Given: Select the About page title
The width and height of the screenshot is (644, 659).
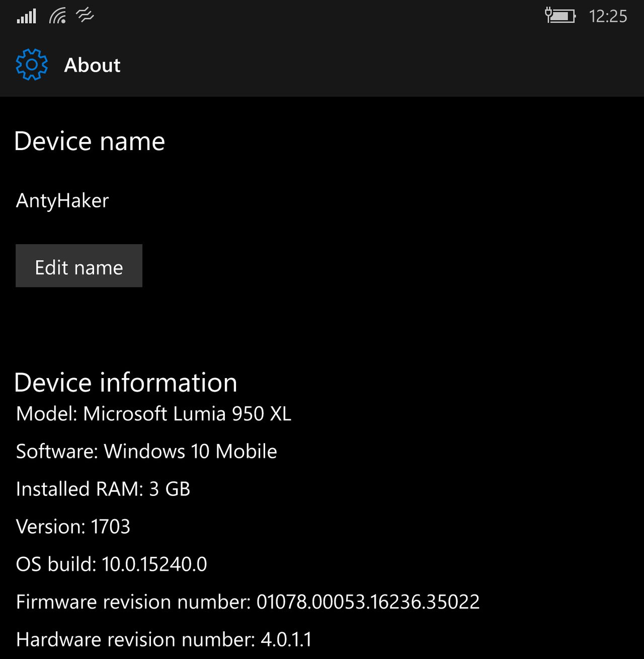Looking at the screenshot, I should (x=92, y=65).
